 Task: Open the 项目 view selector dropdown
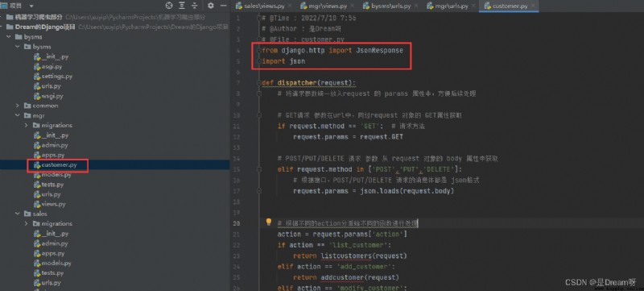[31, 6]
